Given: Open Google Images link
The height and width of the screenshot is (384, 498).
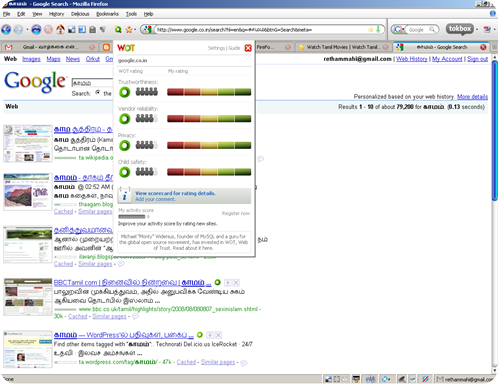Looking at the screenshot, I should click(x=31, y=59).
